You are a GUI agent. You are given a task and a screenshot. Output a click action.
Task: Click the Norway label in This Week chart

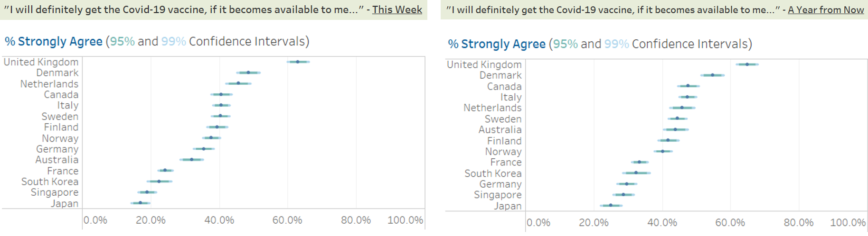pyautogui.click(x=60, y=138)
